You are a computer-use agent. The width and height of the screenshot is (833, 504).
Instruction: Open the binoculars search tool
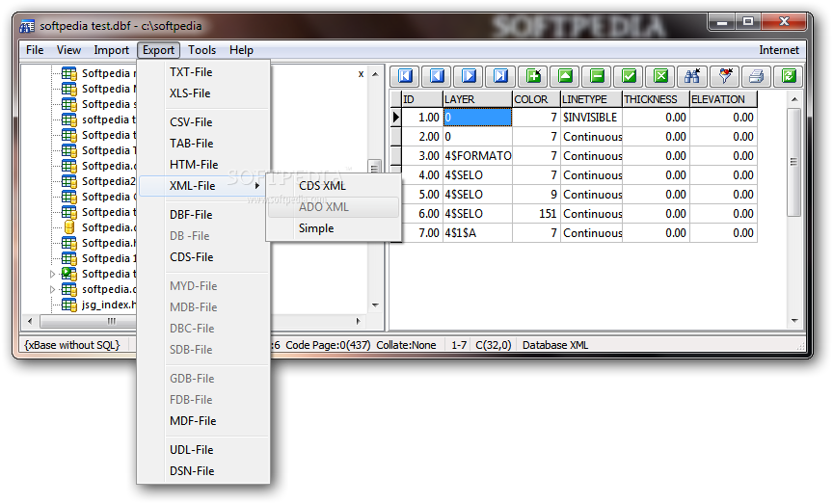pos(692,76)
